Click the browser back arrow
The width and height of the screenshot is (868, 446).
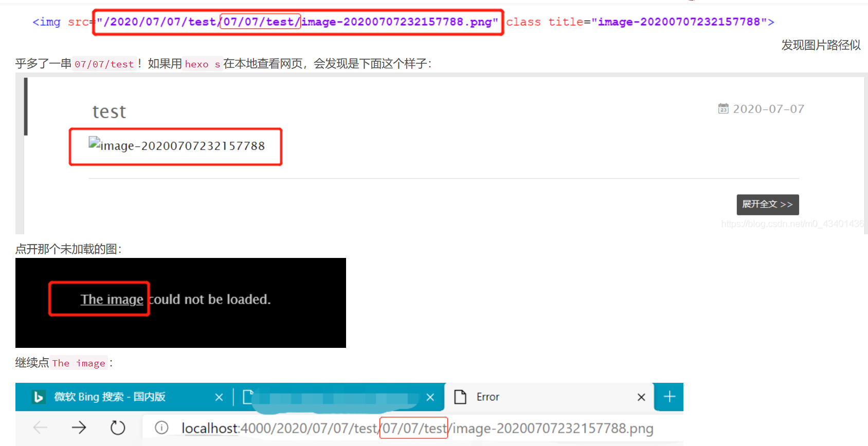point(40,428)
